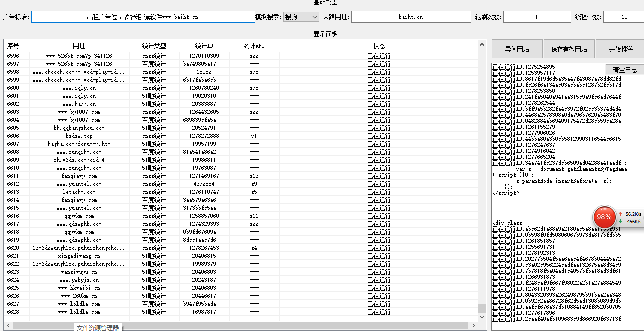Click 百度统计 type in row 6599
This screenshot has height=331, width=644.
coord(154,80)
